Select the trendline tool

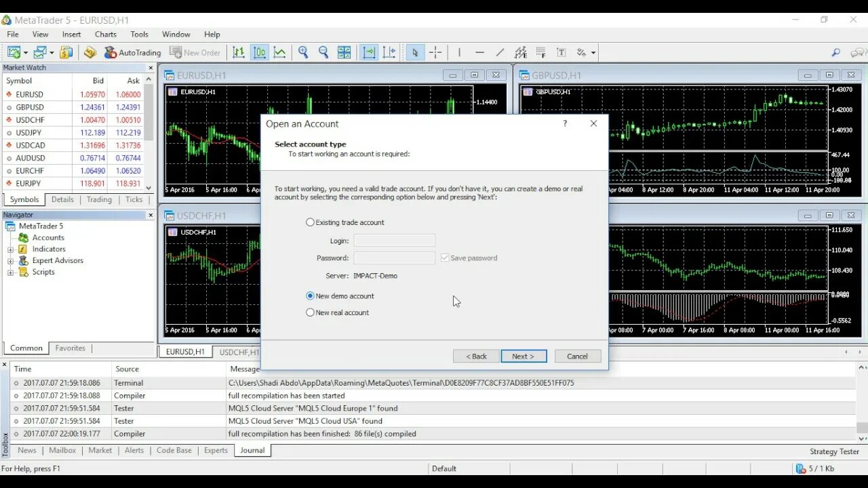[x=500, y=52]
